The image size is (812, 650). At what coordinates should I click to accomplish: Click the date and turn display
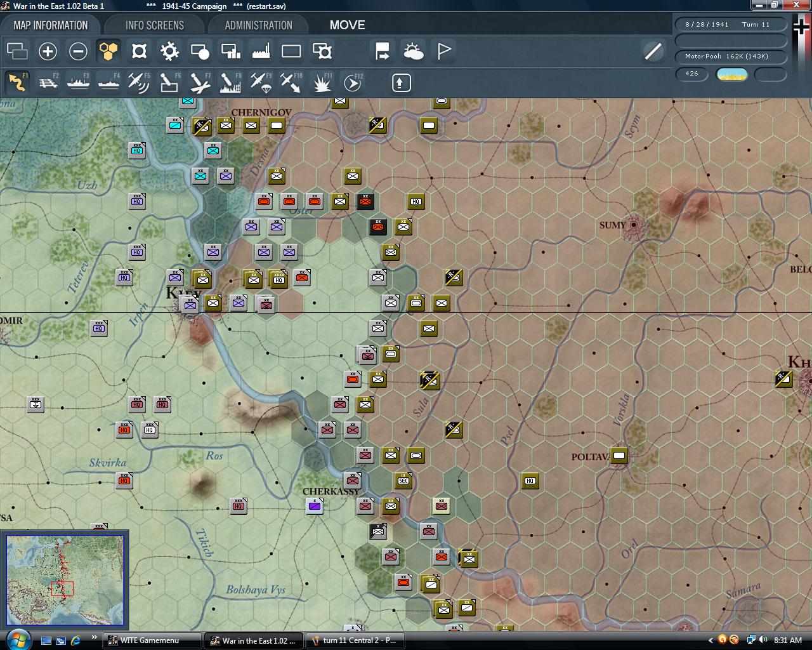pos(730,24)
